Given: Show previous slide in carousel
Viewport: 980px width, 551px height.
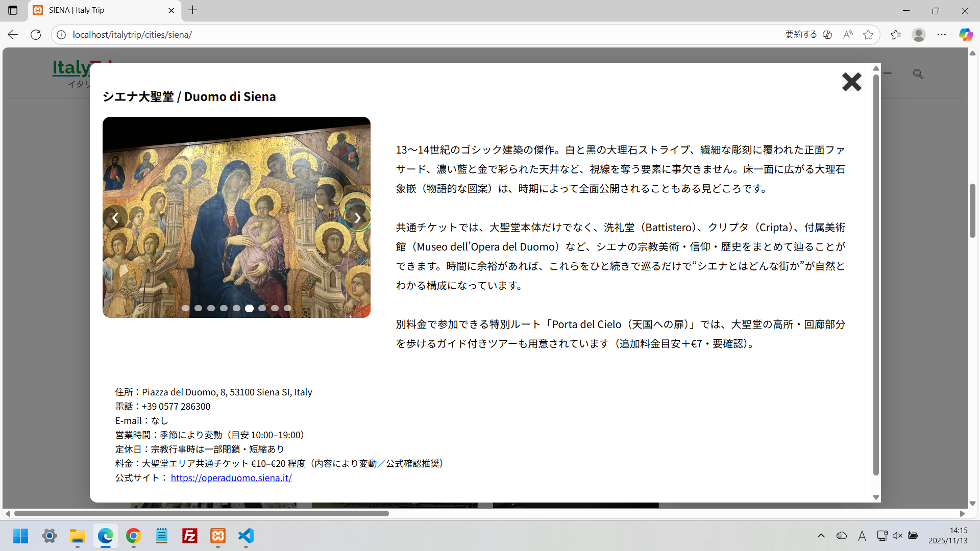Looking at the screenshot, I should pos(115,218).
